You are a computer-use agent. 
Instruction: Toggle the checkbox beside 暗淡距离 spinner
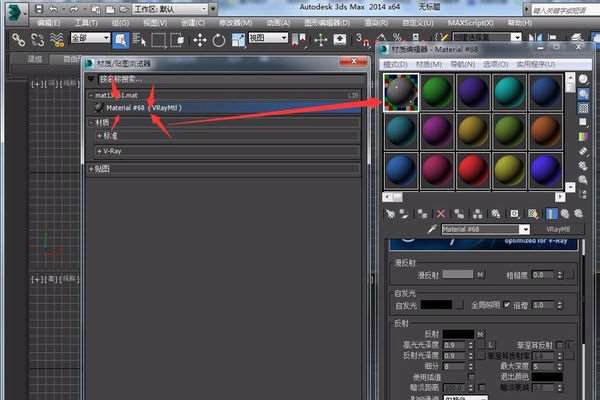482,387
